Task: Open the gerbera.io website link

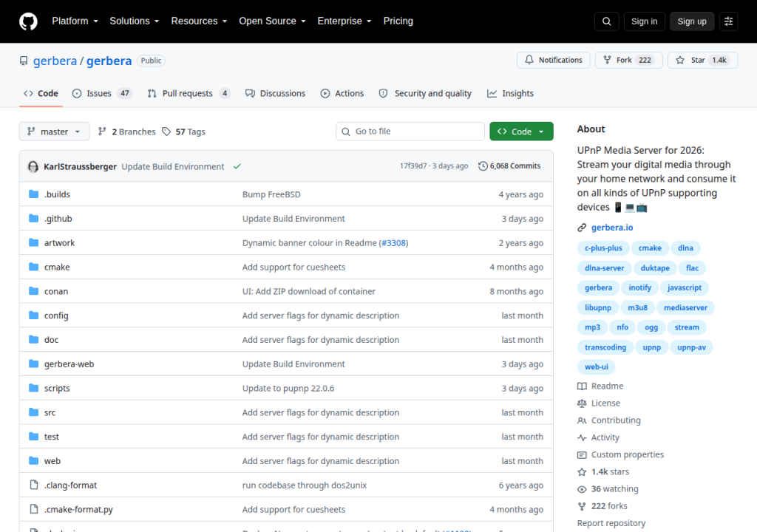Action: [611, 228]
